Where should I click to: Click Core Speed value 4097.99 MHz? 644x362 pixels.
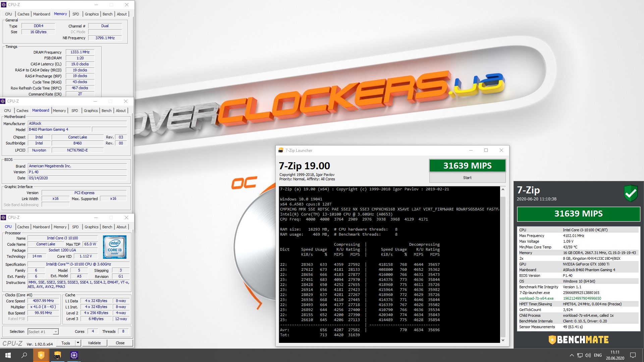click(43, 301)
